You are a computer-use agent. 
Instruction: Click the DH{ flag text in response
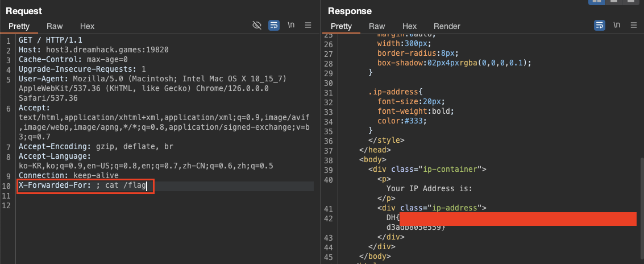point(392,218)
